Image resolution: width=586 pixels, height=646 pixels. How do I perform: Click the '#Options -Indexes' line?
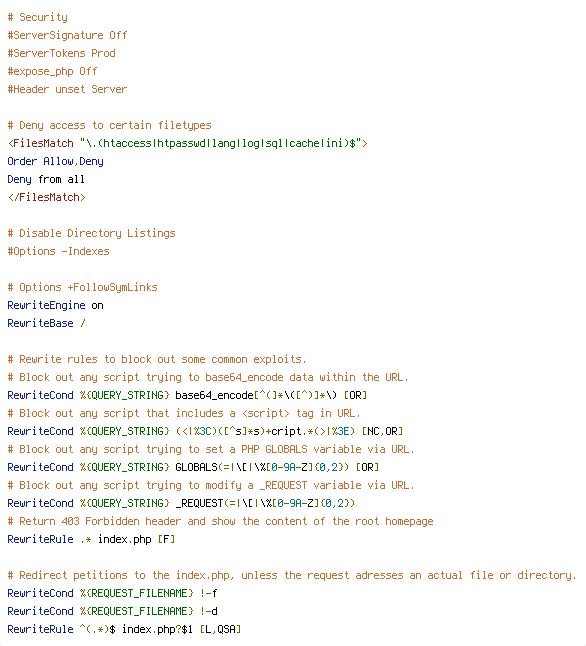coord(59,251)
